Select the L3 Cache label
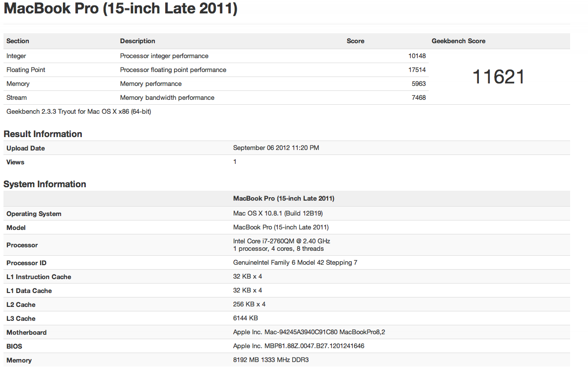 [21, 318]
